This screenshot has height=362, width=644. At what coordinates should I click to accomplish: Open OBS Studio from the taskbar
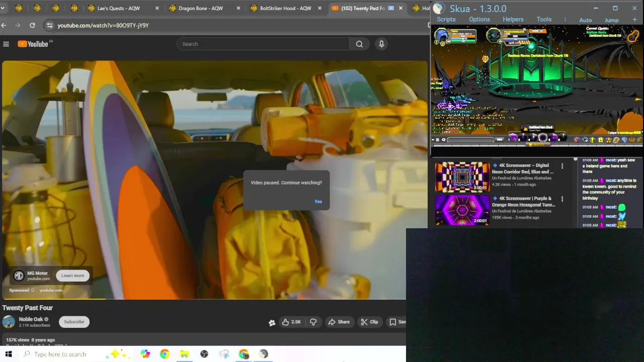[x=204, y=354]
